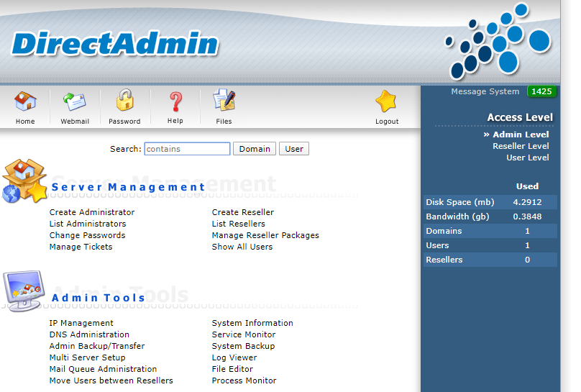Open Show All Users link
This screenshot has width=581, height=392.
click(242, 247)
